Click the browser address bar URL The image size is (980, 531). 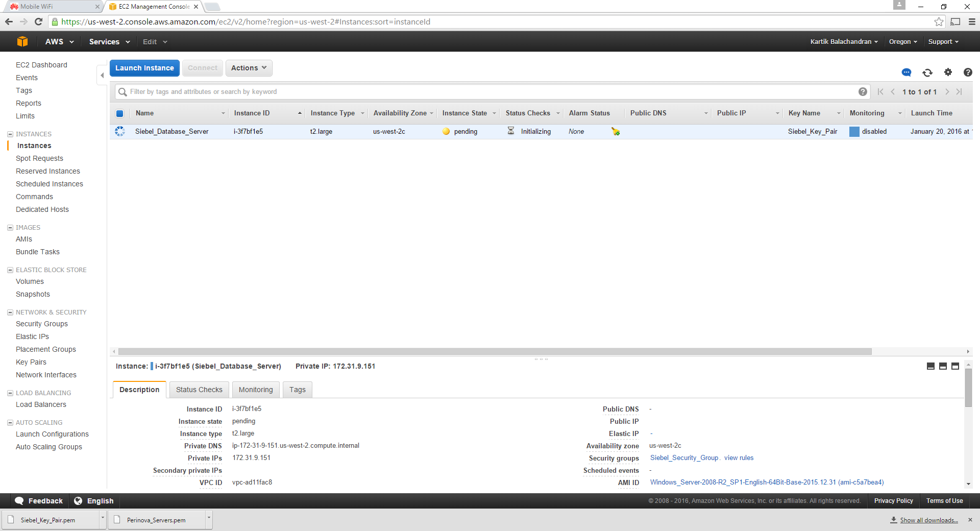(245, 22)
